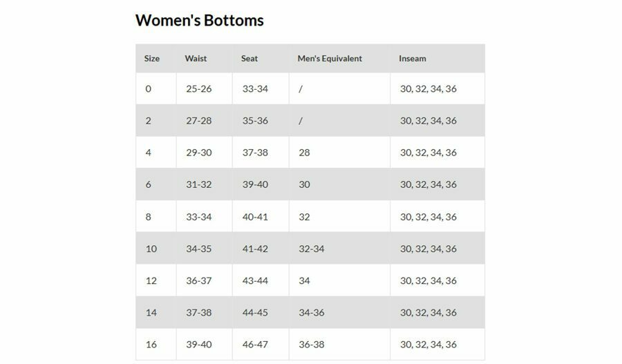The image size is (622, 364).
Task: Select the Men's Equivalent column header
Action: pos(329,59)
